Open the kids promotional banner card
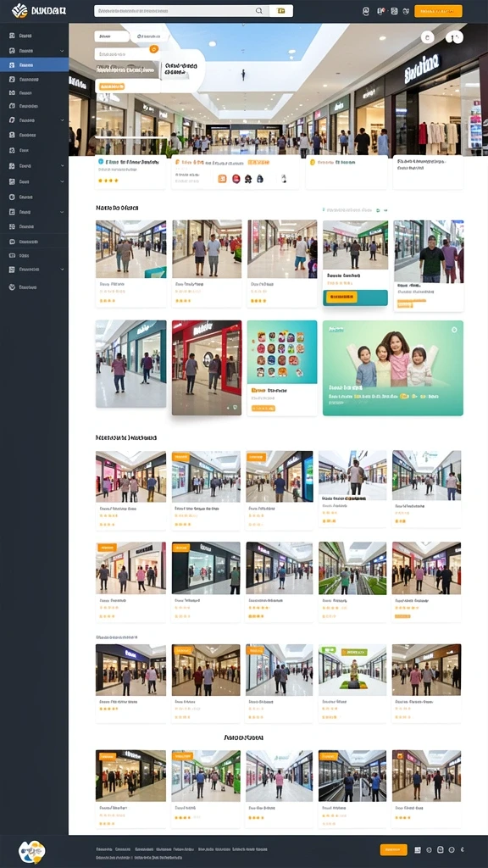 (393, 368)
